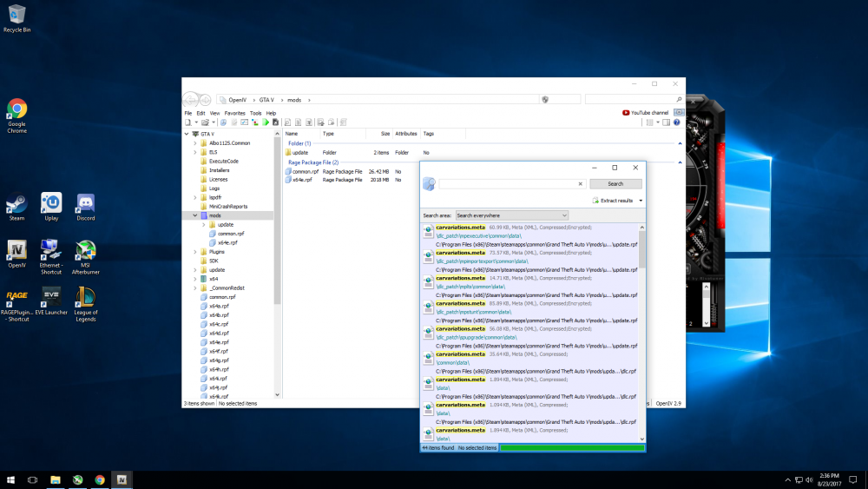Open the Extract results dropdown arrow
868x489 pixels.
pyautogui.click(x=641, y=201)
